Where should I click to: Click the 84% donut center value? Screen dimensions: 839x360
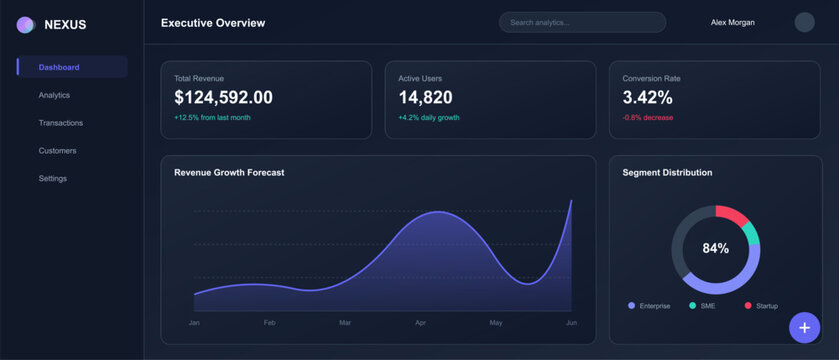pos(715,248)
